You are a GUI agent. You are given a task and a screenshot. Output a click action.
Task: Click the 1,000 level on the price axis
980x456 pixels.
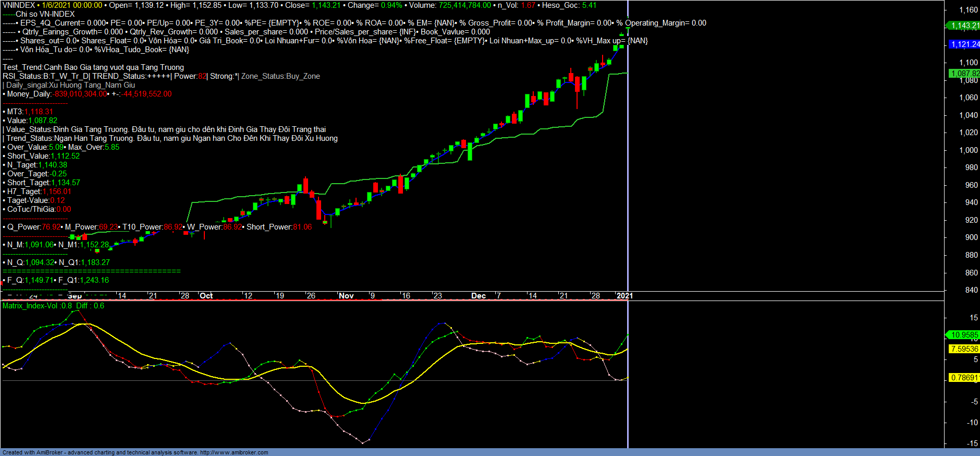(x=969, y=150)
